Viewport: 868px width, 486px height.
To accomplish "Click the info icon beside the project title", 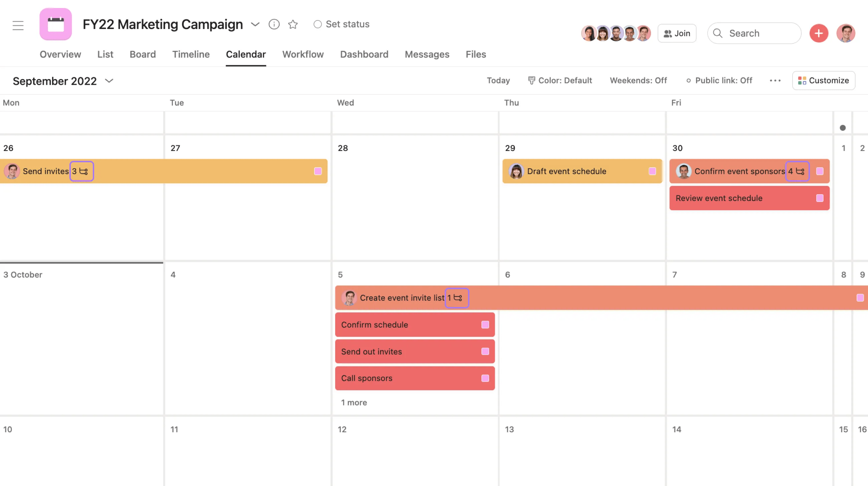I will pos(274,24).
